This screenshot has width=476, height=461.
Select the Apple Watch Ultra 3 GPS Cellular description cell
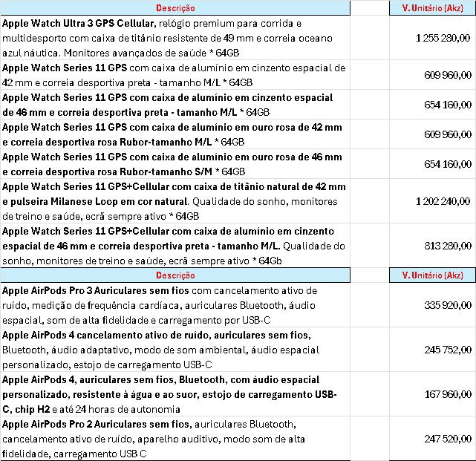coord(175,38)
